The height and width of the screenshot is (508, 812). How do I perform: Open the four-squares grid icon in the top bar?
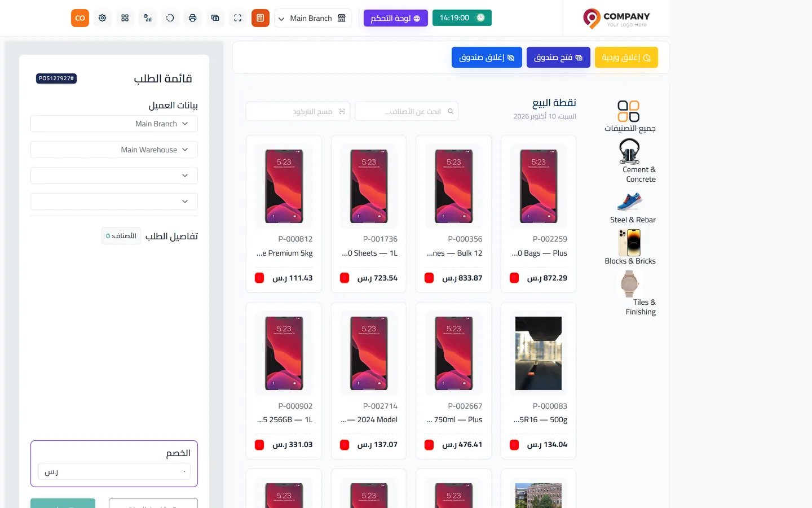pos(125,18)
